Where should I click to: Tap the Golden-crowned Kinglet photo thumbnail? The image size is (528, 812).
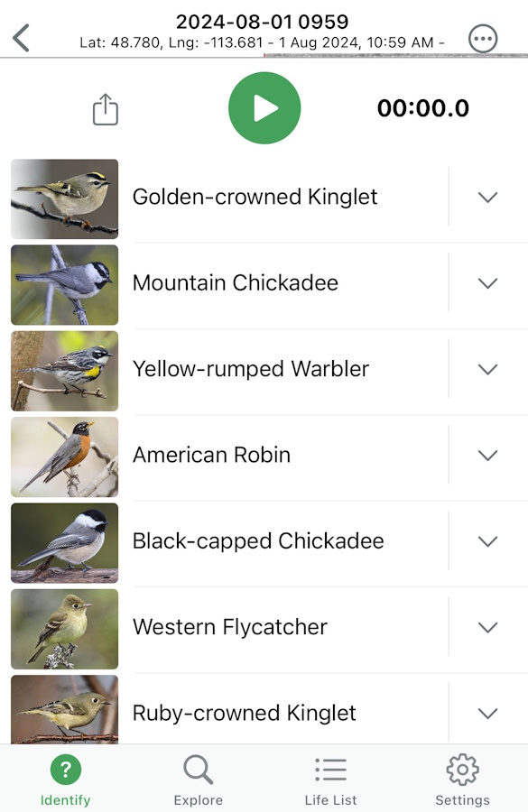(63, 198)
